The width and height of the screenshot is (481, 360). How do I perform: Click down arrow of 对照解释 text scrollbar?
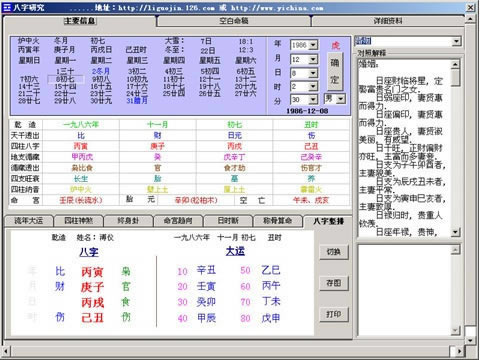(456, 232)
